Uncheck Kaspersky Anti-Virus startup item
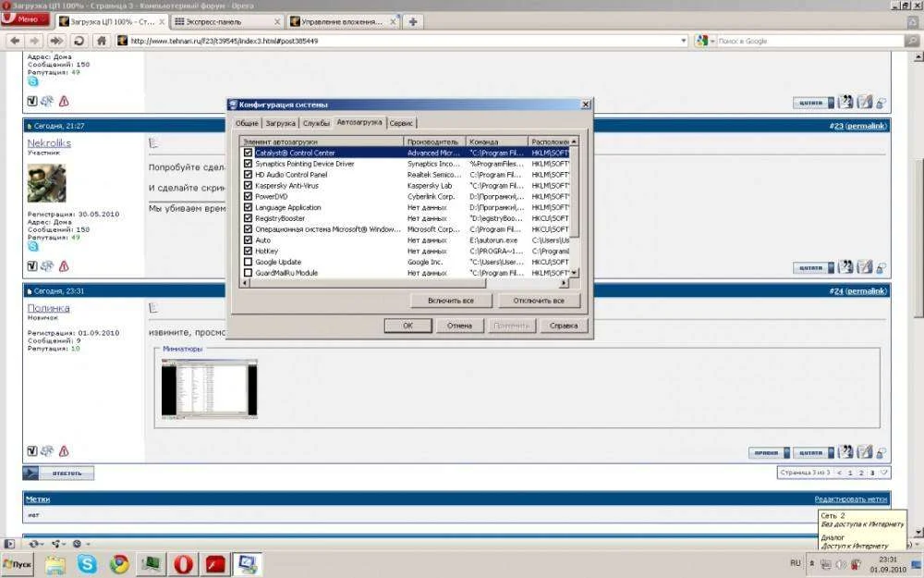 [248, 185]
